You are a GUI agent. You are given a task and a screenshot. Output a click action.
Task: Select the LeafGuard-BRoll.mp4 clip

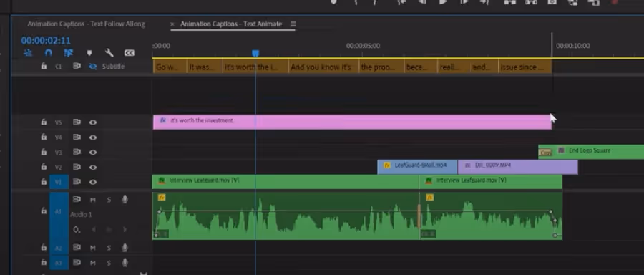[417, 167]
